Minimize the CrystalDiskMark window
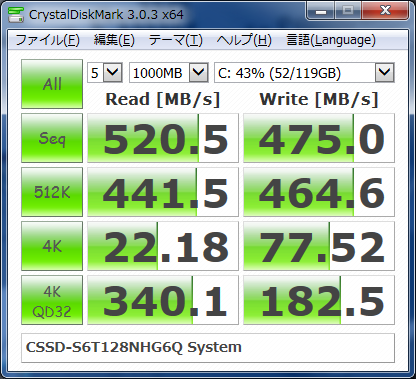The height and width of the screenshot is (379, 416). 320,11
